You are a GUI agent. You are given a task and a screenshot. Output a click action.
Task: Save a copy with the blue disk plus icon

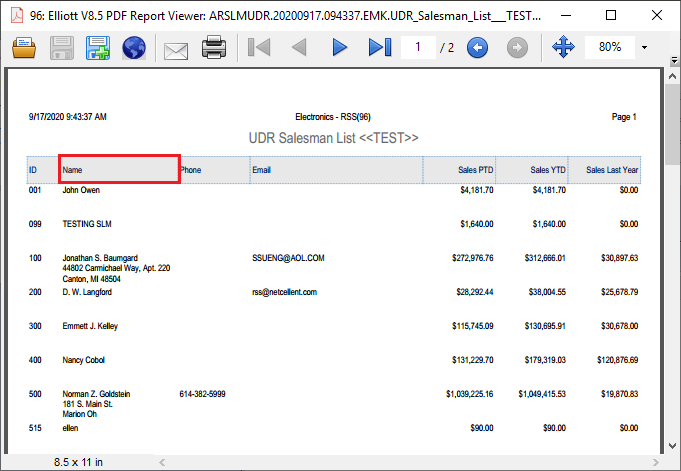point(98,48)
